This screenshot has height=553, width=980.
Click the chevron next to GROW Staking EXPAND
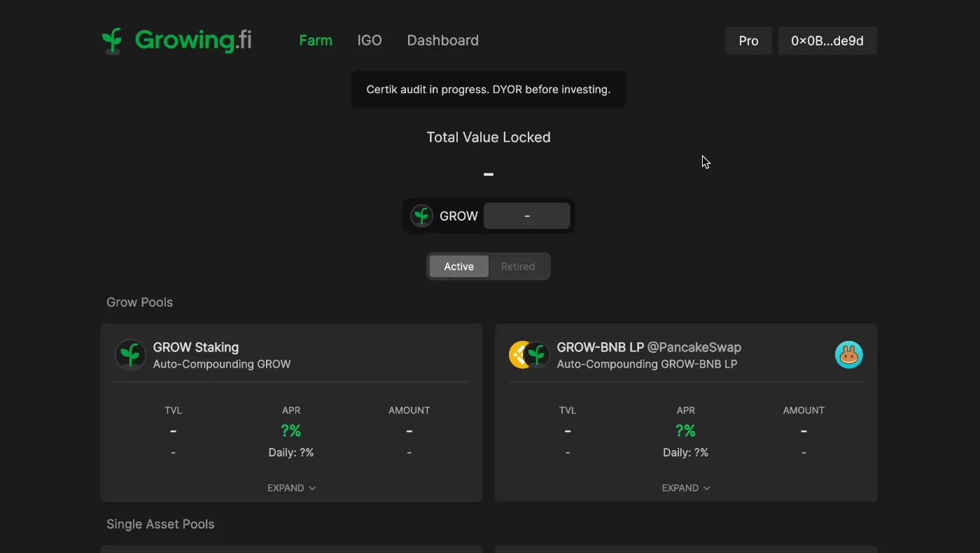click(312, 489)
